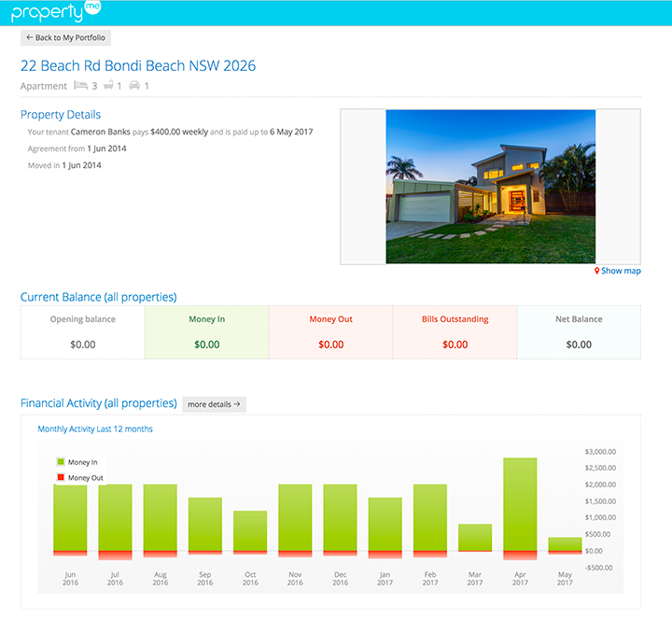Click the red map pin icon
Viewport: 672px width, 618px height.
[x=596, y=271]
